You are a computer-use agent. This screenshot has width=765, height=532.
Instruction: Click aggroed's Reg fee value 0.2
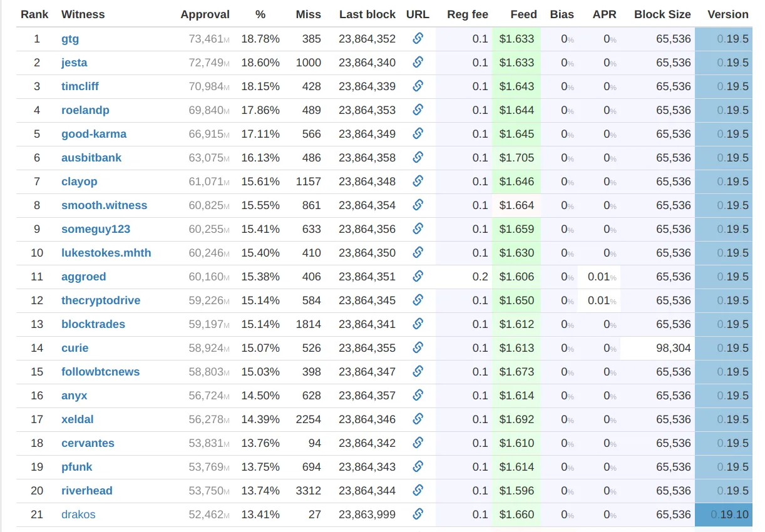480,277
